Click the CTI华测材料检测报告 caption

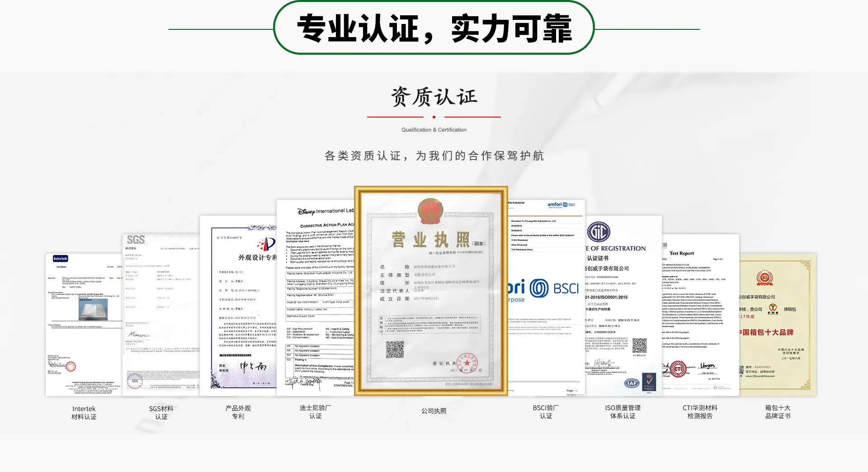click(700, 412)
